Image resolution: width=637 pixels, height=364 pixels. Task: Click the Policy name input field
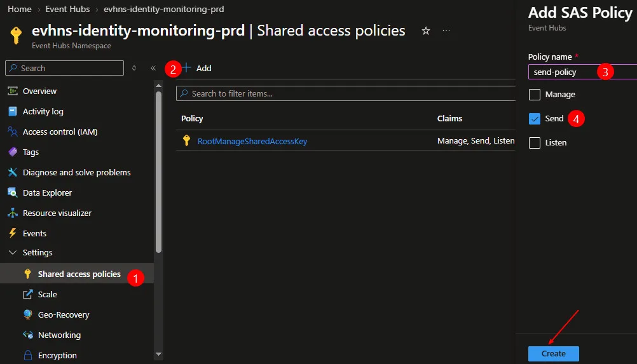point(582,72)
